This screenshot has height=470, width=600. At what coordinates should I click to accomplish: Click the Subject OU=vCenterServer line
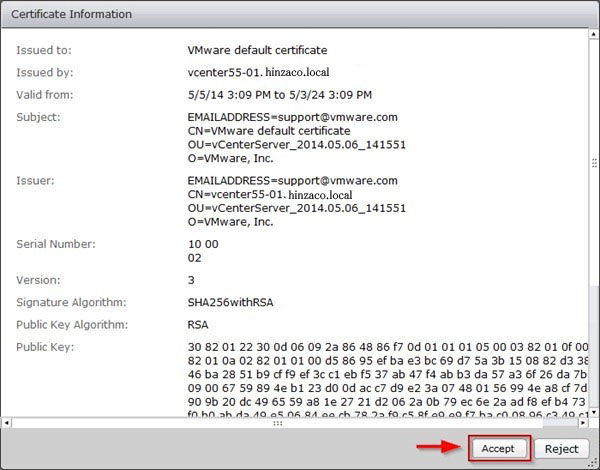296,144
